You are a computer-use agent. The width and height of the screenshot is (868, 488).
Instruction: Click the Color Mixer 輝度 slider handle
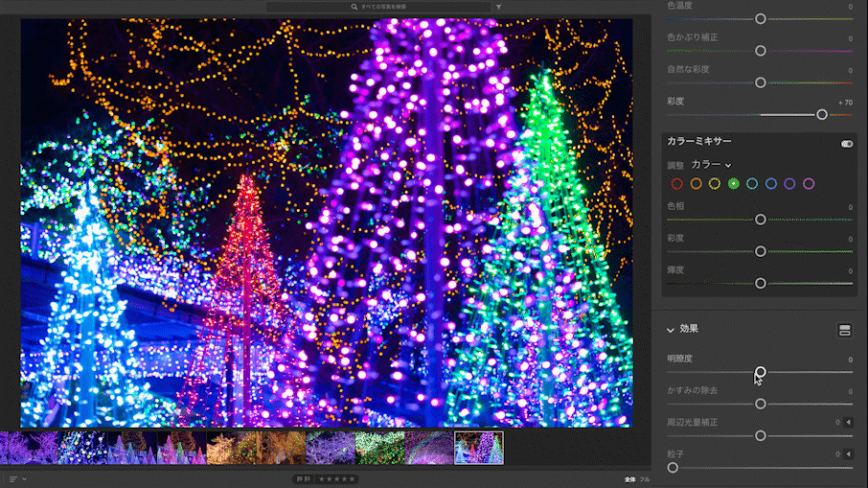(x=761, y=283)
